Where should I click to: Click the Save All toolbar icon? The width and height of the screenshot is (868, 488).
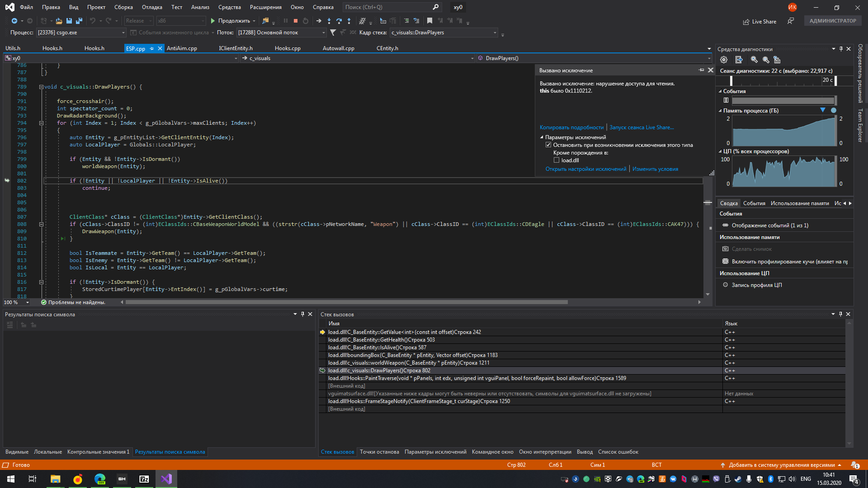[79, 21]
